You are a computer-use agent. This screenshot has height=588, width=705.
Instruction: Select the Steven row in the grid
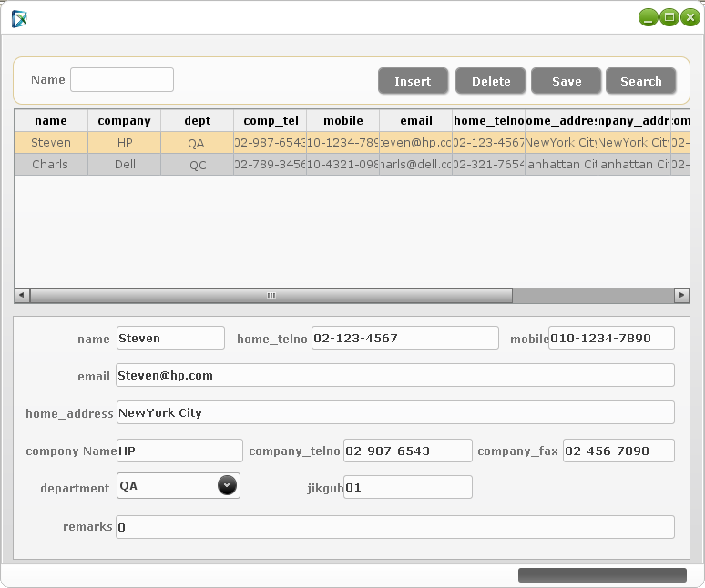[50, 143]
